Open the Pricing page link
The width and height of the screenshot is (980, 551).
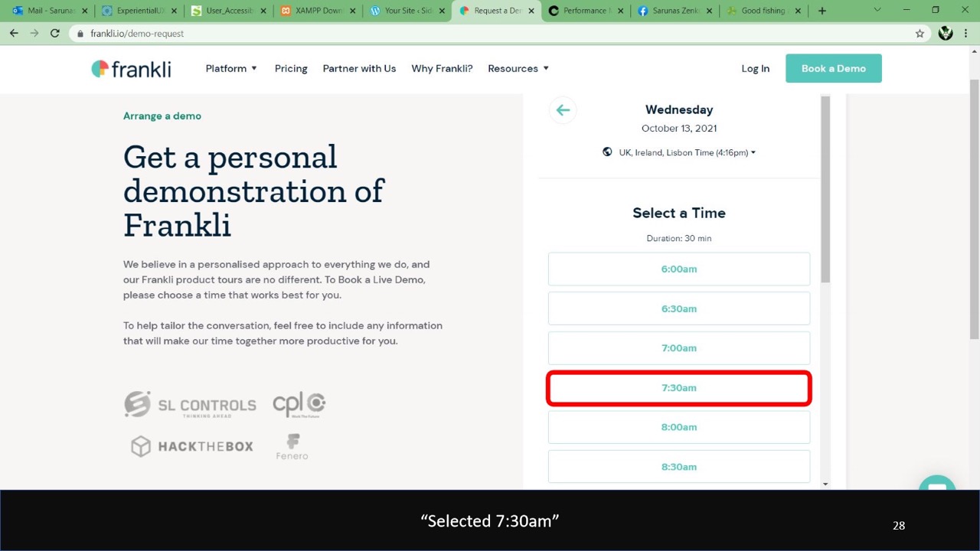(291, 68)
